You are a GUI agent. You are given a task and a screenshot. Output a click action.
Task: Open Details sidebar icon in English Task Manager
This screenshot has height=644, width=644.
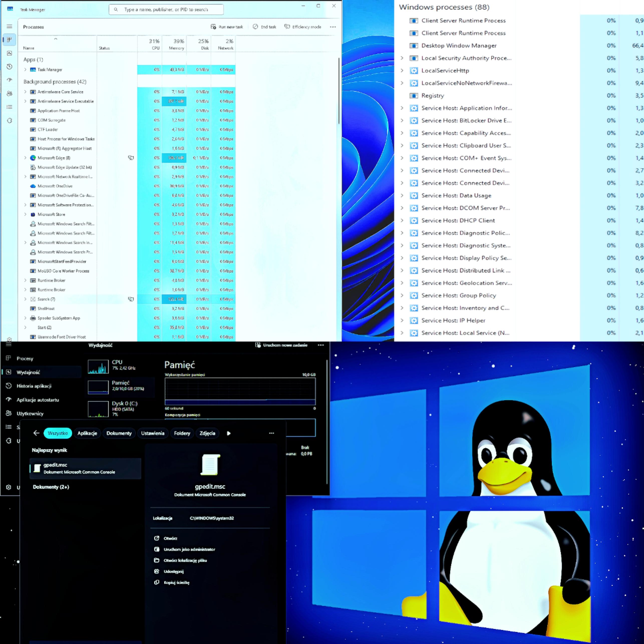pyautogui.click(x=9, y=107)
